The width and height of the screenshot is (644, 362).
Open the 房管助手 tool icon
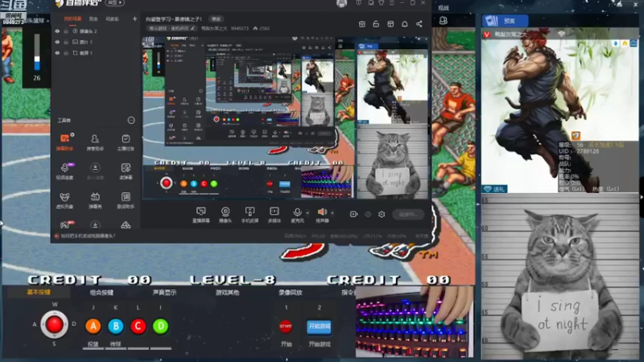coord(95,142)
